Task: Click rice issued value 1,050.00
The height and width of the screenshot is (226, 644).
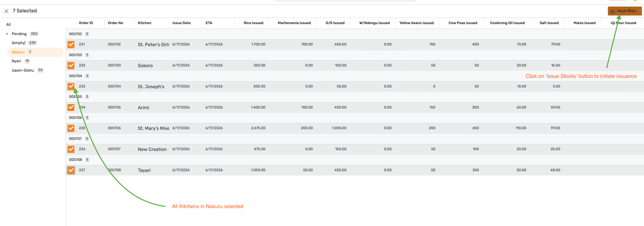Action: 258,170
